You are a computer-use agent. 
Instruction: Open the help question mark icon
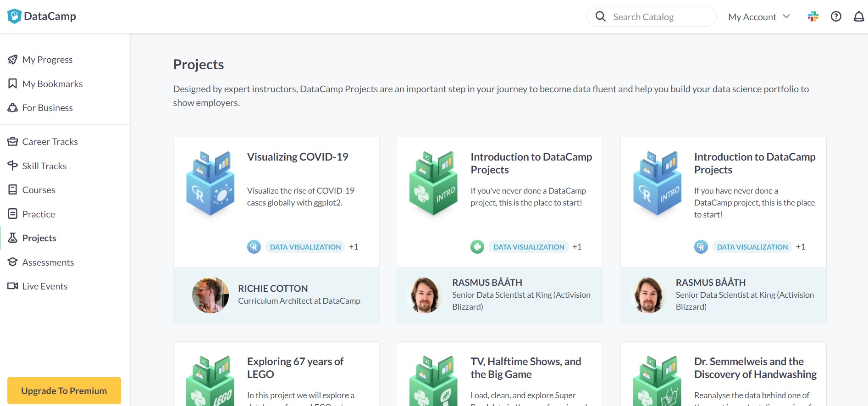tap(836, 17)
